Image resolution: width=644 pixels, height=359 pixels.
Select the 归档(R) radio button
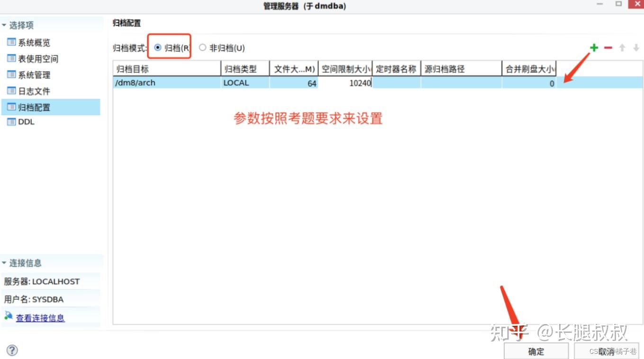click(x=158, y=47)
